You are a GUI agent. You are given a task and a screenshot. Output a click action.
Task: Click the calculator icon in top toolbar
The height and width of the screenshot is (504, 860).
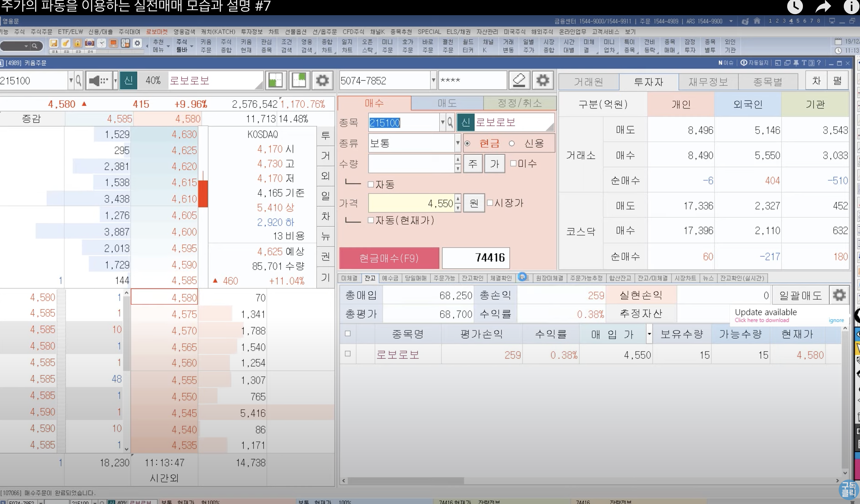pyautogui.click(x=125, y=43)
